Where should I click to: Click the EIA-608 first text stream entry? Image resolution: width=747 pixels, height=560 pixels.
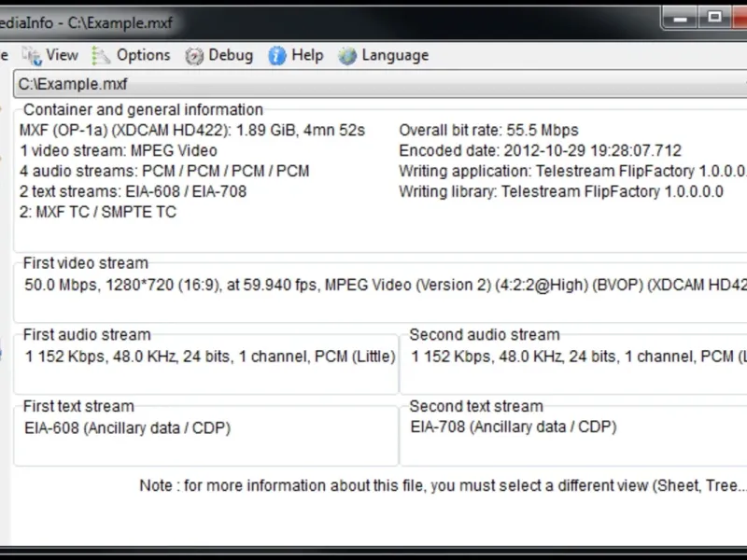[x=128, y=428]
